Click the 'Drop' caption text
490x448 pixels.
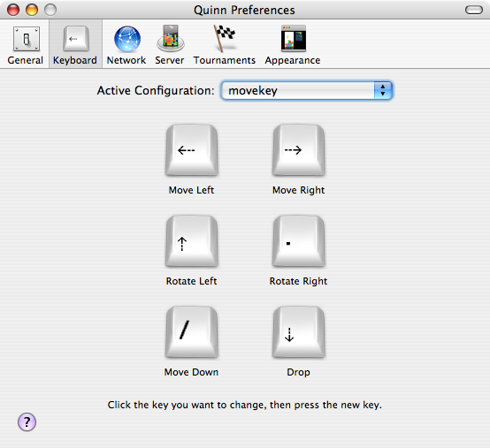[x=298, y=372]
